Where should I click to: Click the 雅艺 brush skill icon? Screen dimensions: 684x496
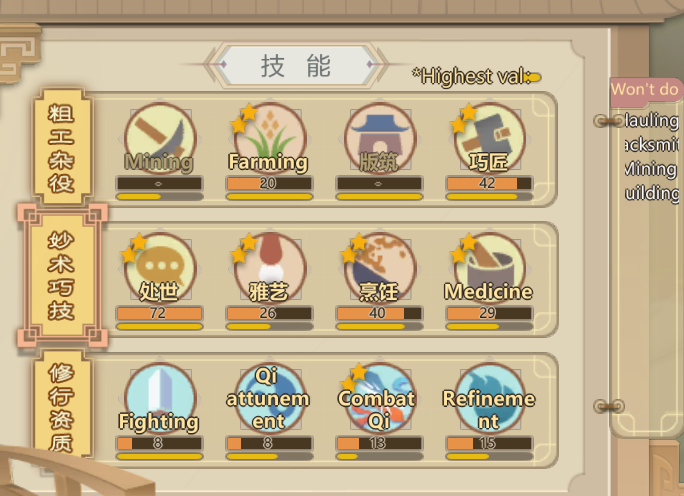pos(270,269)
